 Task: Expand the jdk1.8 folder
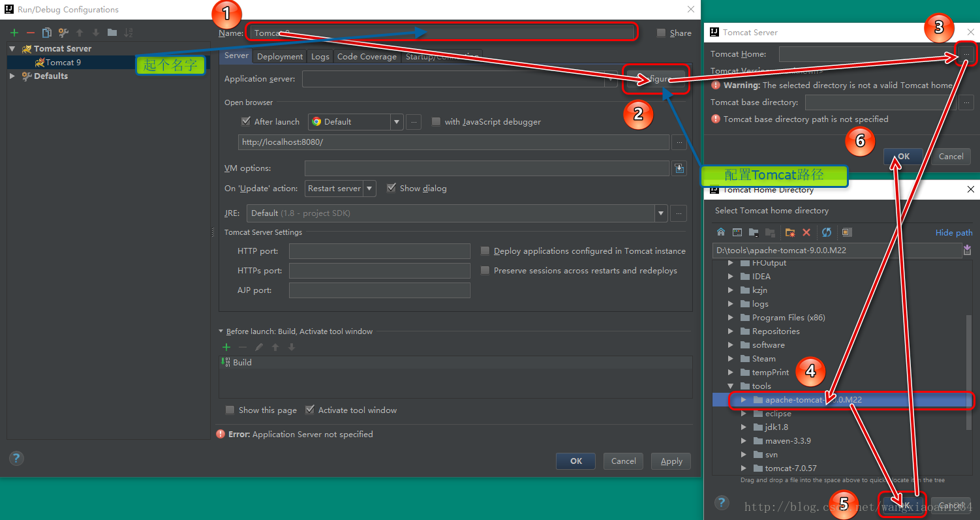(744, 427)
